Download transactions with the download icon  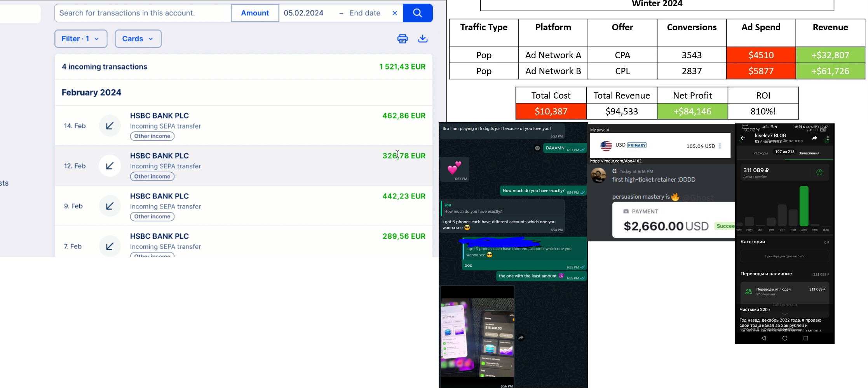click(423, 39)
